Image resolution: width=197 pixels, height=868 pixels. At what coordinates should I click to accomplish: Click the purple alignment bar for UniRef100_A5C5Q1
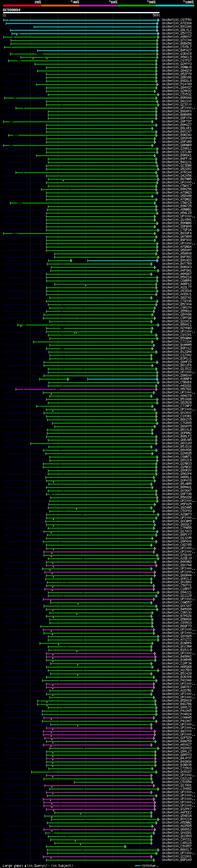coord(86,389)
